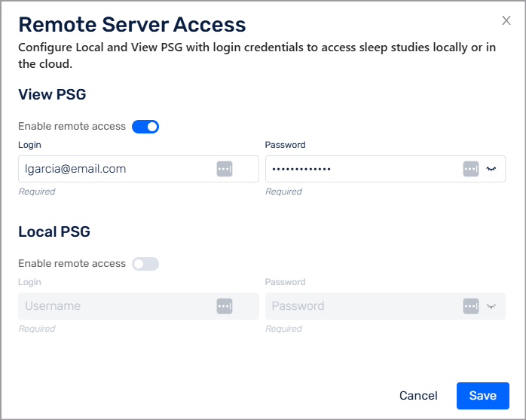Click 'Enable remote access' label under Local PSG
Image resolution: width=526 pixels, height=420 pixels.
tap(72, 264)
